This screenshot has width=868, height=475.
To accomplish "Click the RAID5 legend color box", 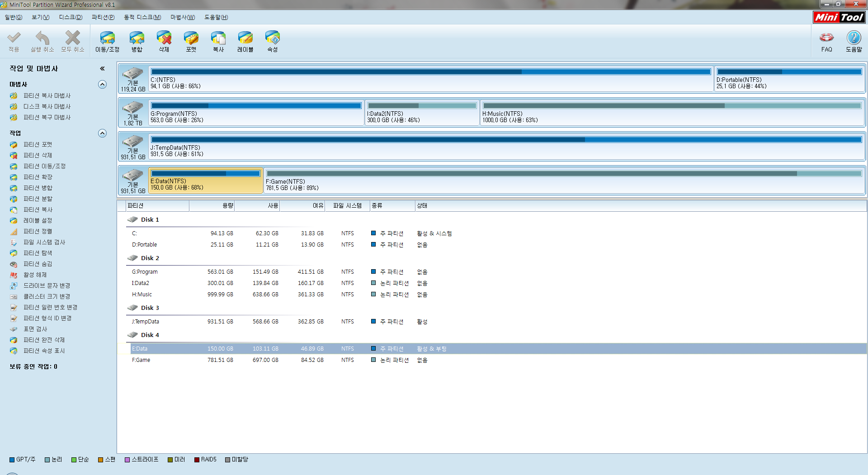I will point(197,460).
